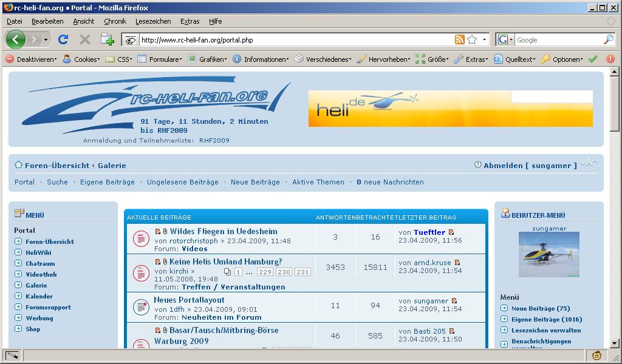Open the Quelltext dropdown
Image resolution: width=622 pixels, height=364 pixels.
click(514, 59)
